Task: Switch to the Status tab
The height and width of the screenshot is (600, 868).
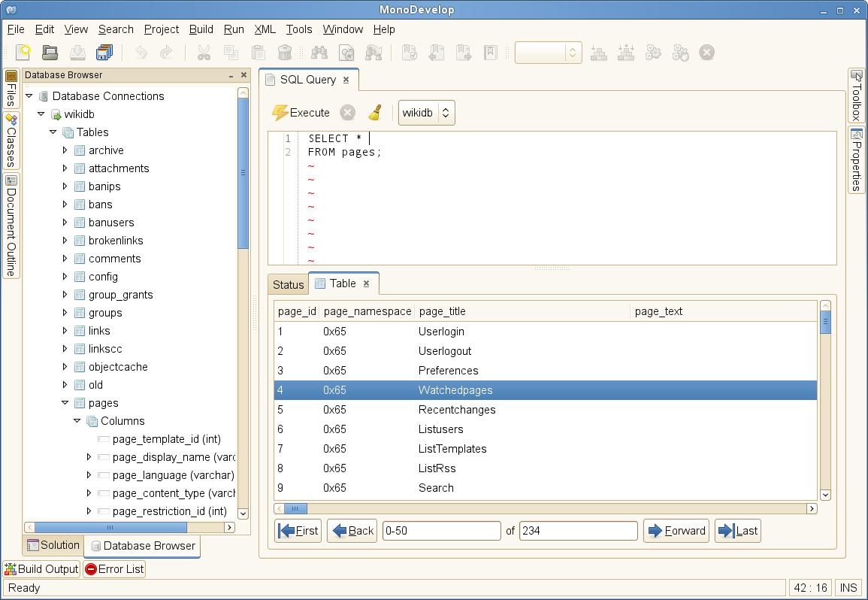Action: coord(288,284)
